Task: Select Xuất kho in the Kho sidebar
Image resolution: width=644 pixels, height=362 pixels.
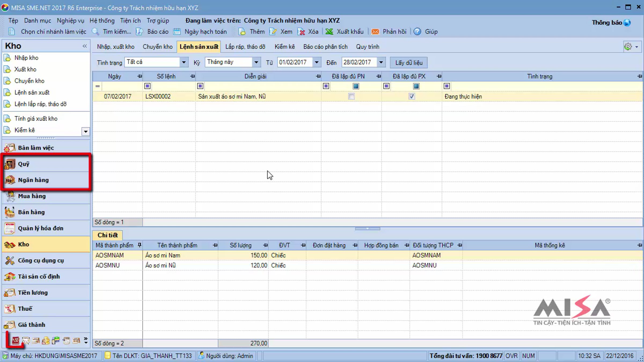Action: point(25,69)
